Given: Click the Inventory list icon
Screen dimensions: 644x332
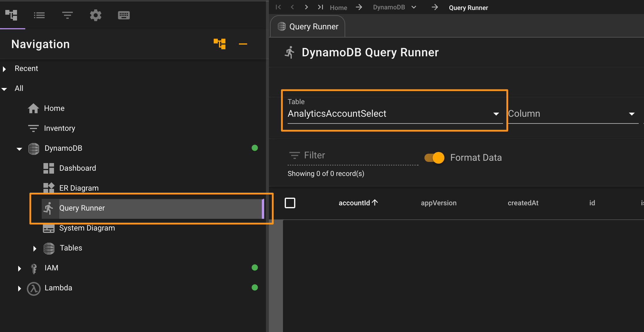Looking at the screenshot, I should pyautogui.click(x=33, y=128).
